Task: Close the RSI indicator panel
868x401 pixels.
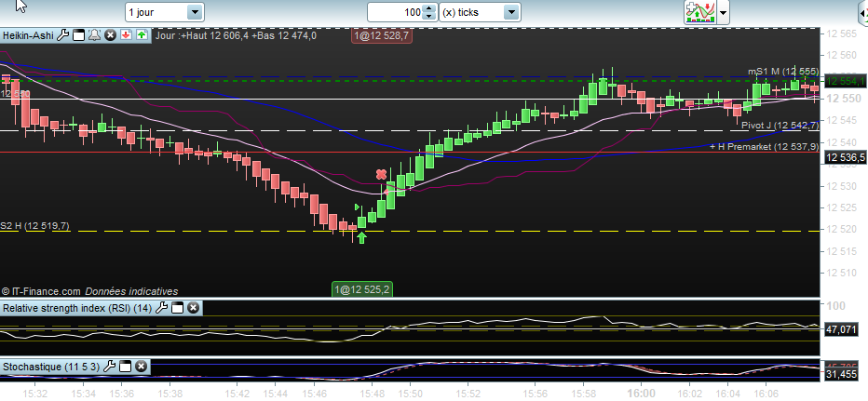Action: coord(193,308)
